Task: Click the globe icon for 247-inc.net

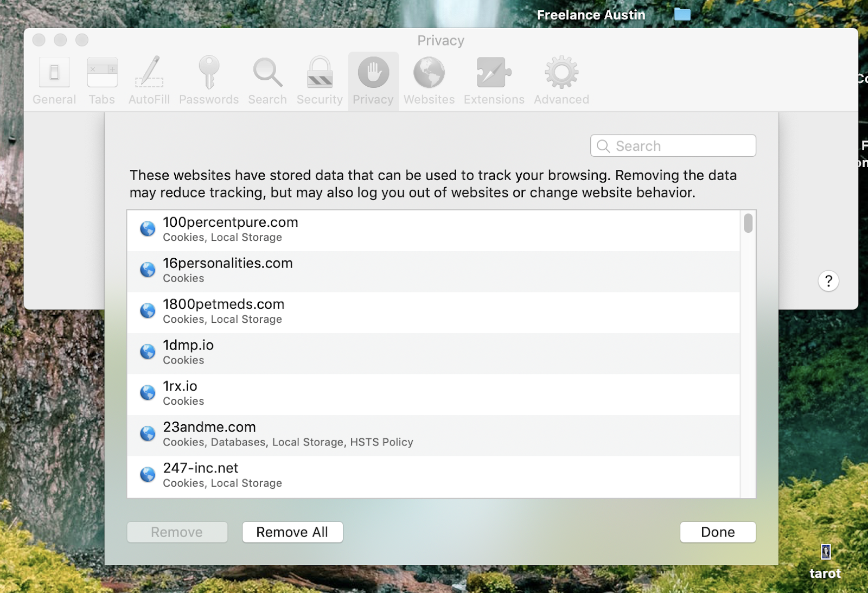Action: 148,475
